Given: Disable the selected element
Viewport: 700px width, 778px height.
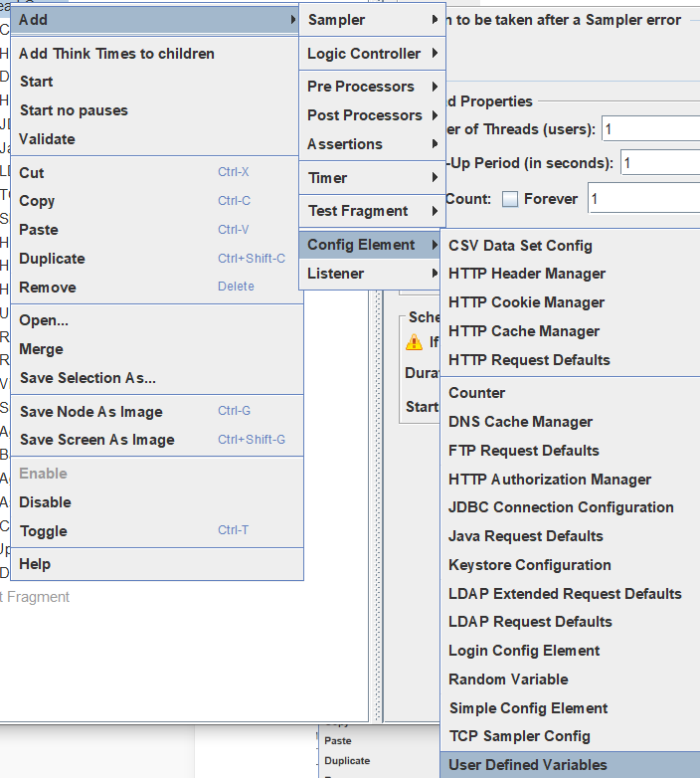Looking at the screenshot, I should click(x=157, y=502).
